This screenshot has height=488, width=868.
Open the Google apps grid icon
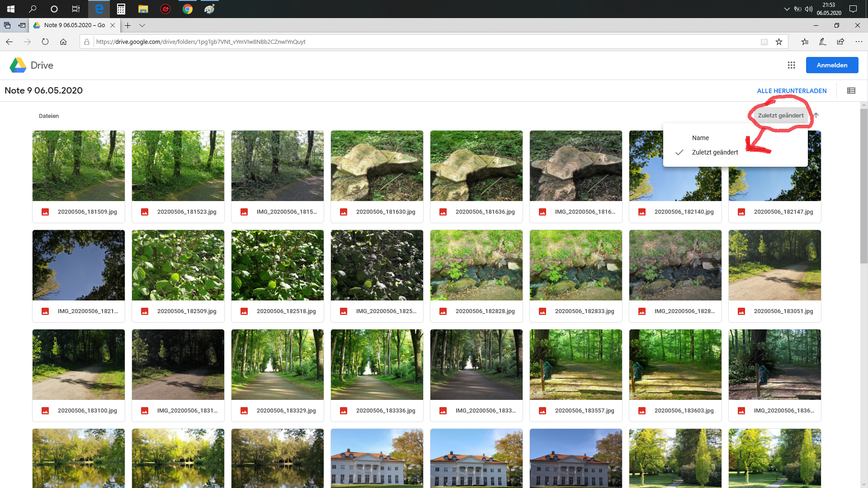(791, 65)
